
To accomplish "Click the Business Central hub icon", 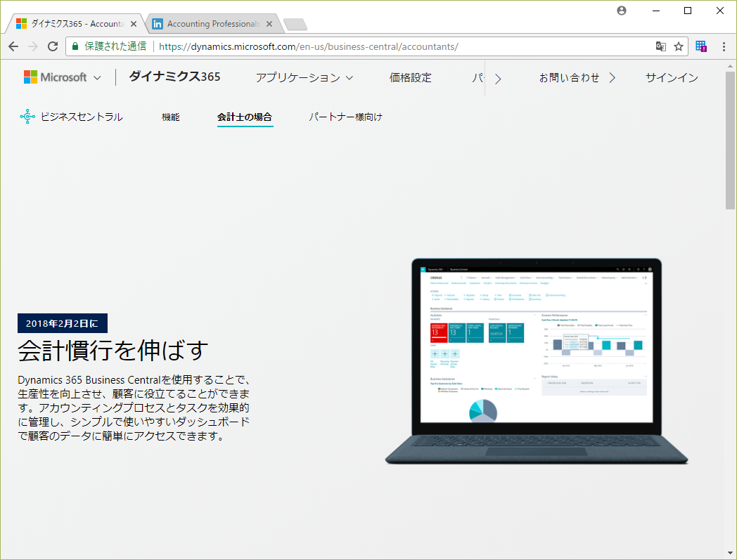I will (27, 117).
